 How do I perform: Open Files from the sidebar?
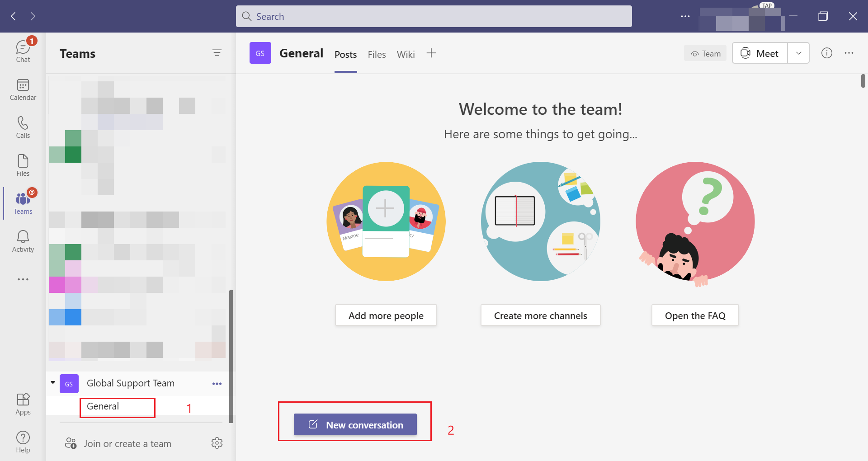[23, 165]
